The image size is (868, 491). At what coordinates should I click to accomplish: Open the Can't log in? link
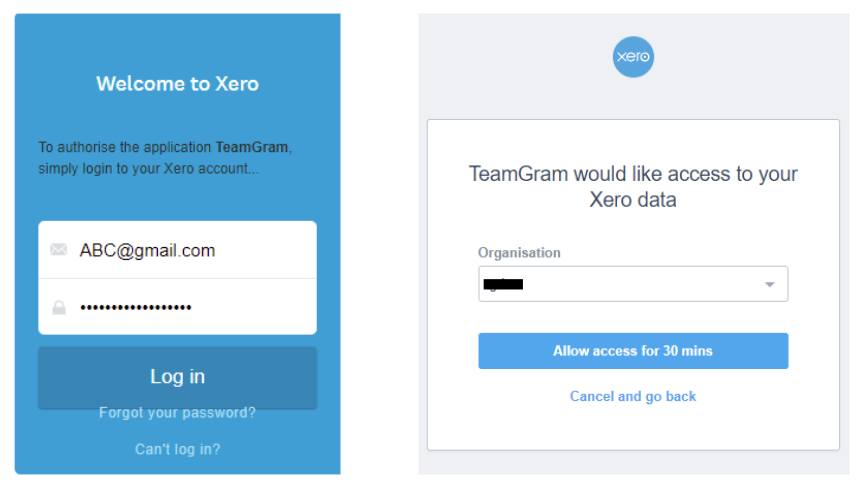click(x=178, y=449)
